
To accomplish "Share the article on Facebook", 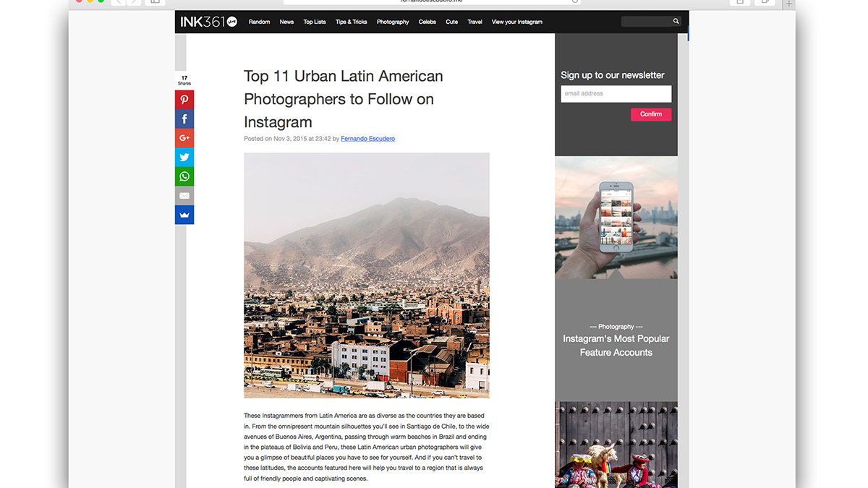I will [x=184, y=119].
